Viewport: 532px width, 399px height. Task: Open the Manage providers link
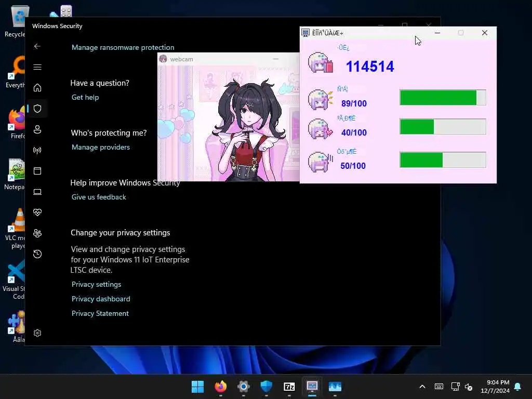101,147
